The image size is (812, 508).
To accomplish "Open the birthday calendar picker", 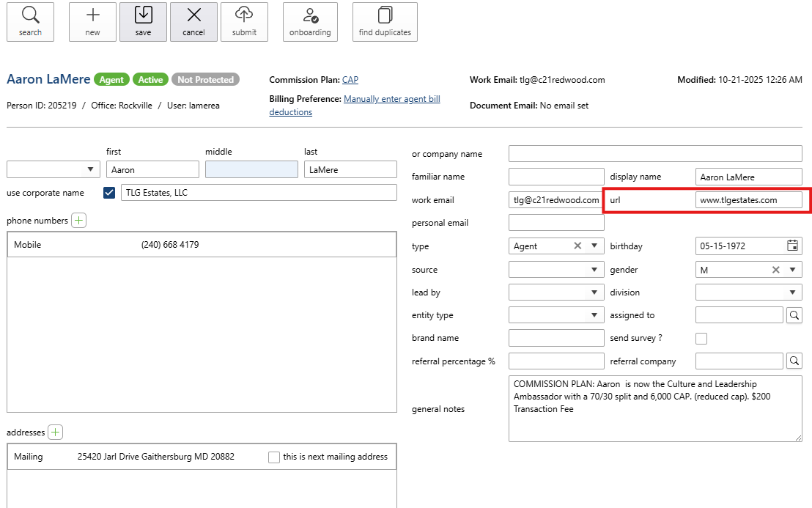I will pos(792,246).
